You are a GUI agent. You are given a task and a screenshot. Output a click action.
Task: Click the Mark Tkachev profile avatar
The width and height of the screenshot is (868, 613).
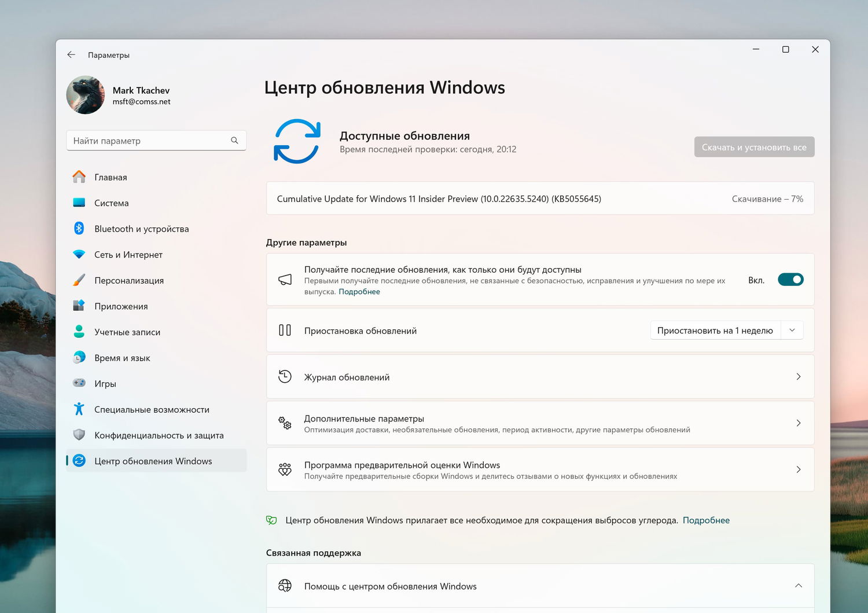86,95
